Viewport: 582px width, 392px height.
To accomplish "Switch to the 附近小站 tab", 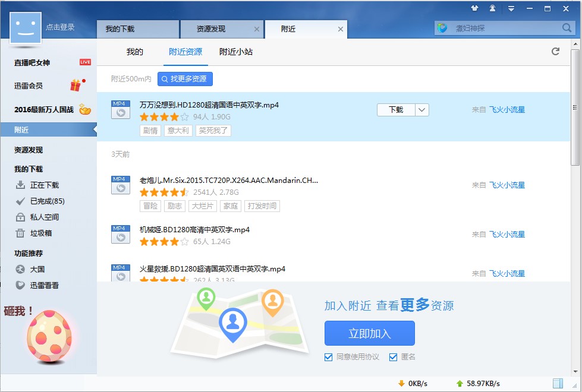I will (236, 52).
